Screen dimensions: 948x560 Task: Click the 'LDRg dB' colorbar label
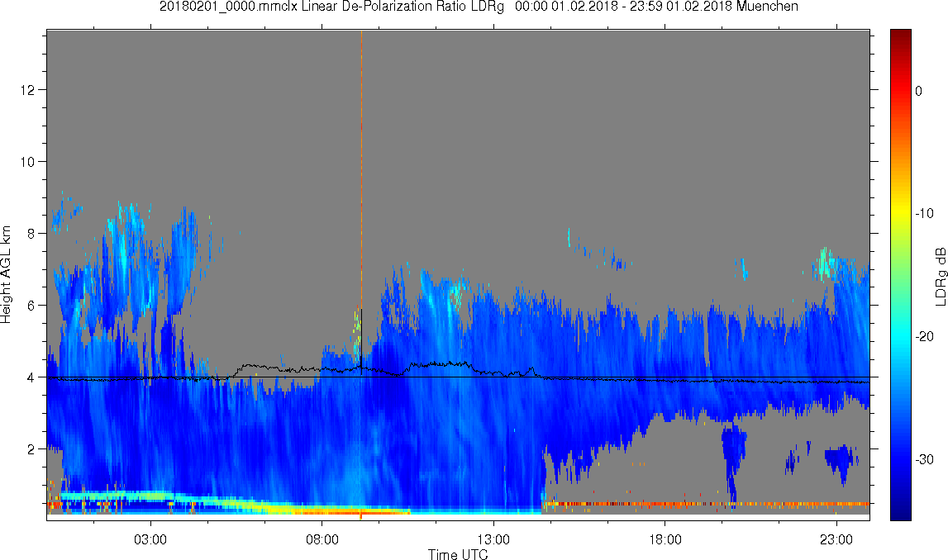point(940,276)
